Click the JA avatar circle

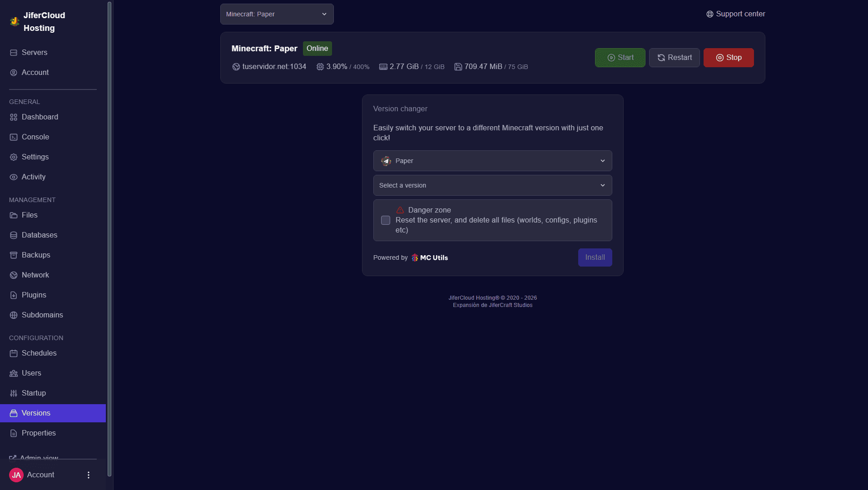click(16, 475)
